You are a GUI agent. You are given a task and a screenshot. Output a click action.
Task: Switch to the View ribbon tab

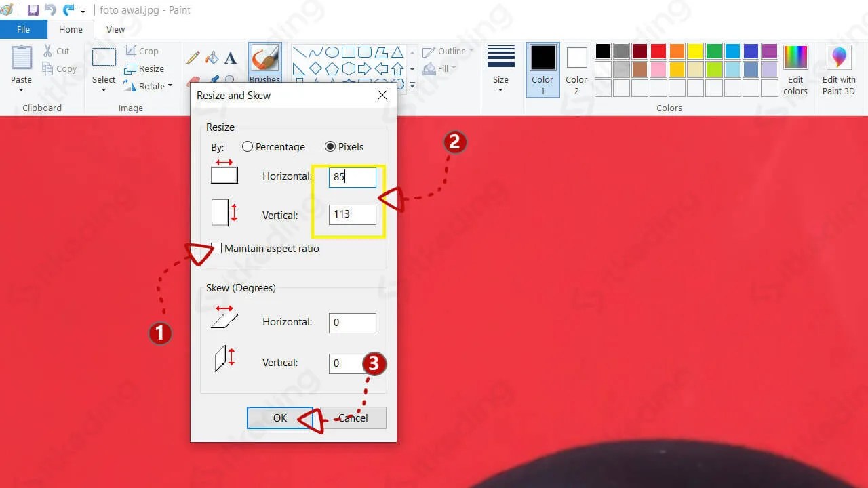tap(116, 29)
